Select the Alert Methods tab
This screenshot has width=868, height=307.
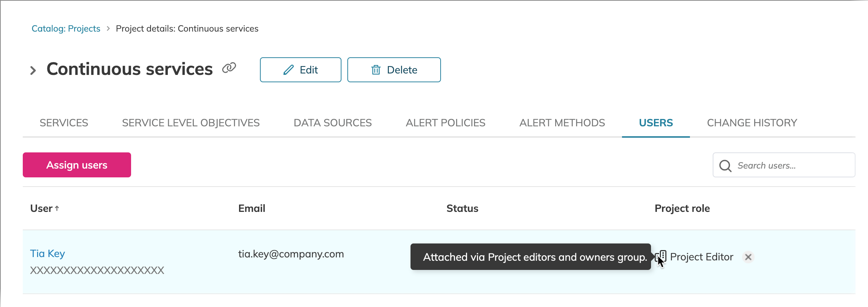pyautogui.click(x=562, y=123)
